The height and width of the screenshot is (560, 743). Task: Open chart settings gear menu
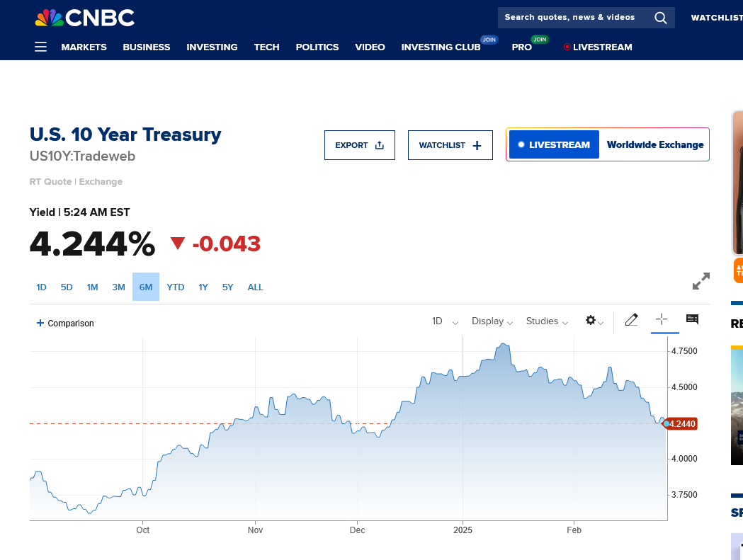[x=594, y=321]
